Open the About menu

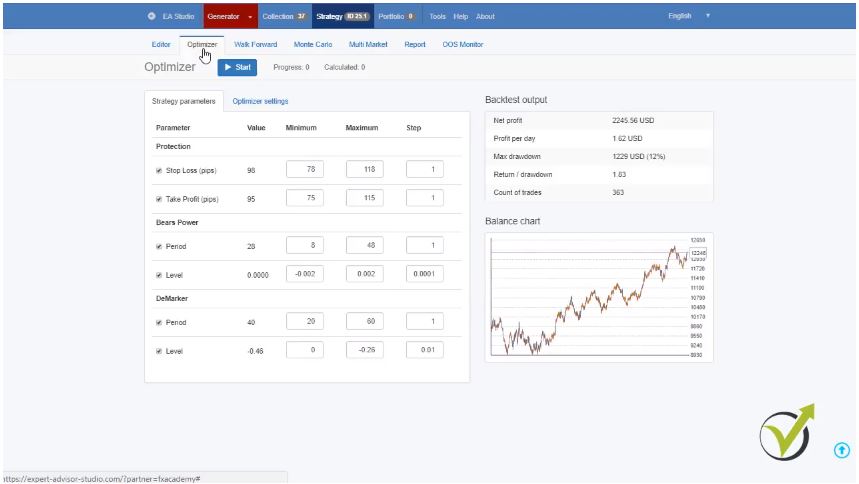point(485,16)
